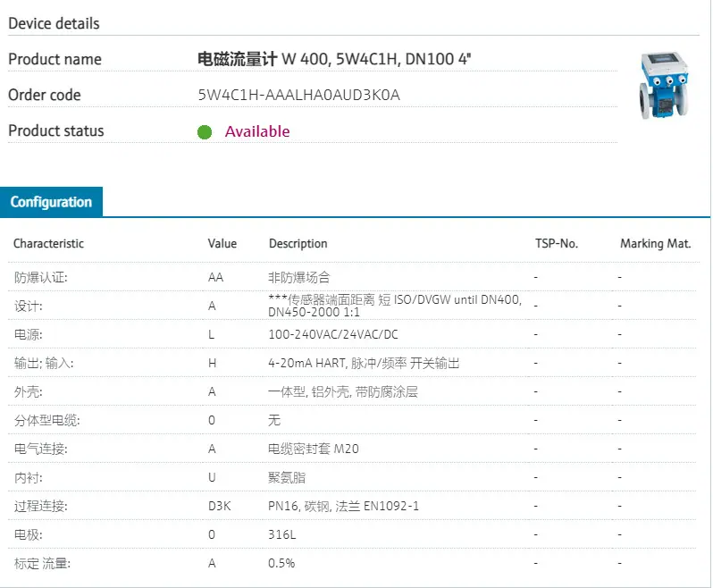Click the Order code label
The image size is (713, 588).
(45, 95)
